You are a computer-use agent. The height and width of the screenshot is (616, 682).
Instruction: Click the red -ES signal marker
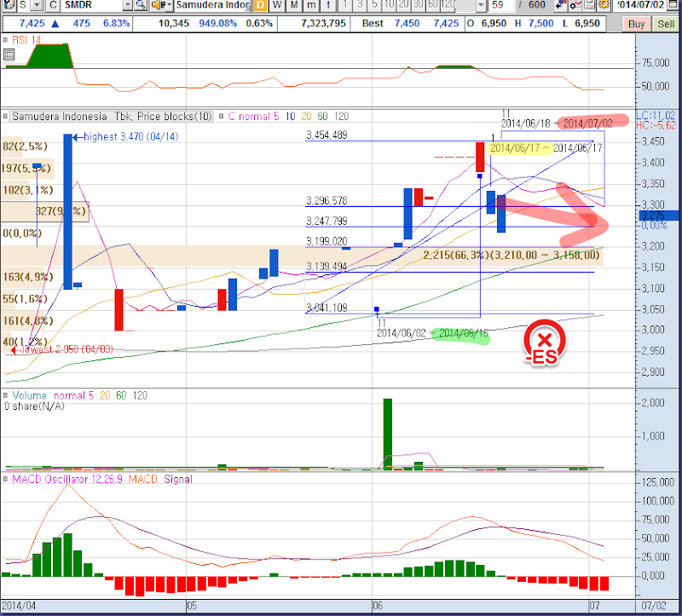click(x=544, y=343)
